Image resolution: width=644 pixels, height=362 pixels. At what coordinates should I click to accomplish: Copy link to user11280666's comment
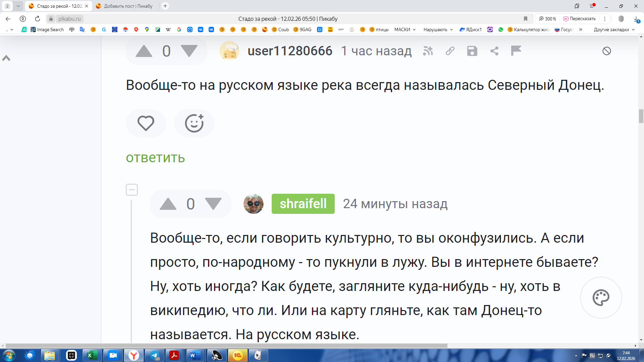point(450,51)
